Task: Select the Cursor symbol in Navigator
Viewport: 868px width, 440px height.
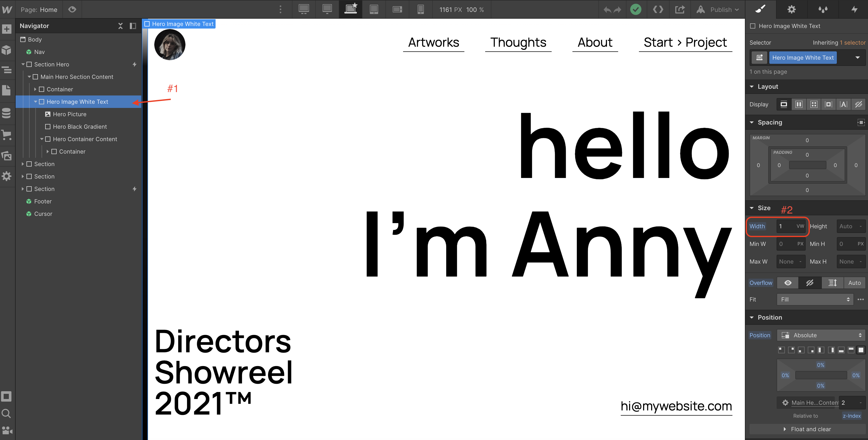Action: tap(43, 214)
